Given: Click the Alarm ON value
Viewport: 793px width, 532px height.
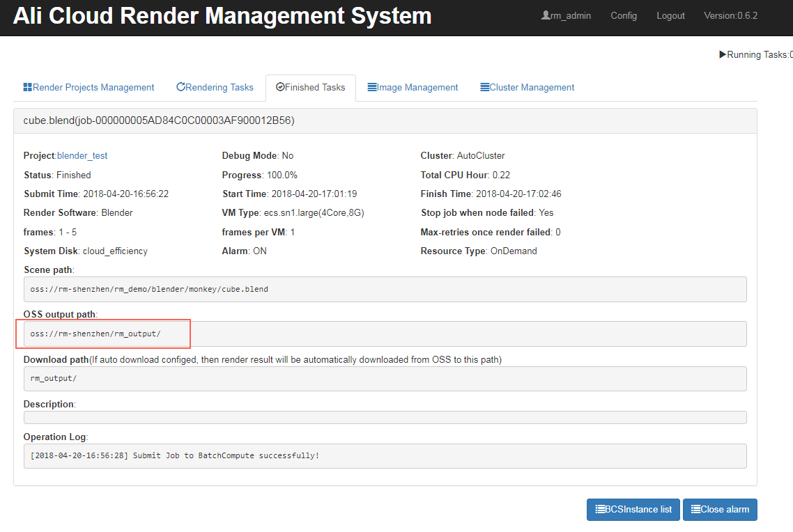Looking at the screenshot, I should (x=260, y=251).
